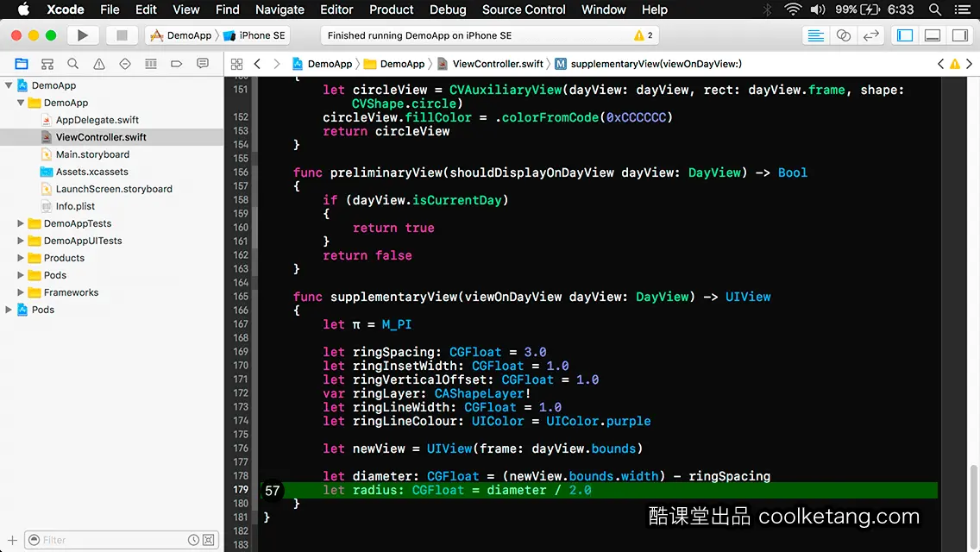
Task: Open the File menu
Action: coord(110,9)
